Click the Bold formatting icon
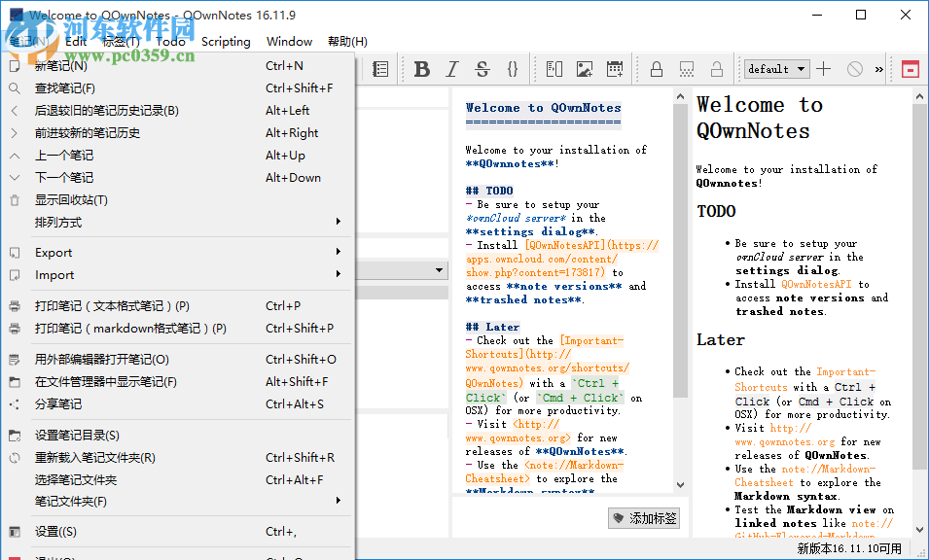The width and height of the screenshot is (929, 560). pyautogui.click(x=421, y=69)
